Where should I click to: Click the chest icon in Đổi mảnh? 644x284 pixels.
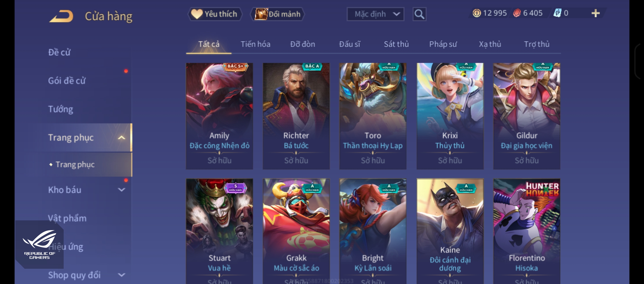pyautogui.click(x=261, y=14)
